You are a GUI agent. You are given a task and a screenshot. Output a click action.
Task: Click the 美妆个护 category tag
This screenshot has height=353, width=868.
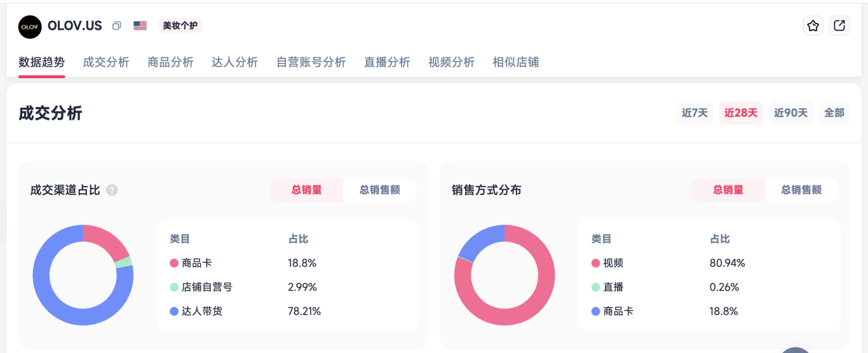click(x=180, y=26)
